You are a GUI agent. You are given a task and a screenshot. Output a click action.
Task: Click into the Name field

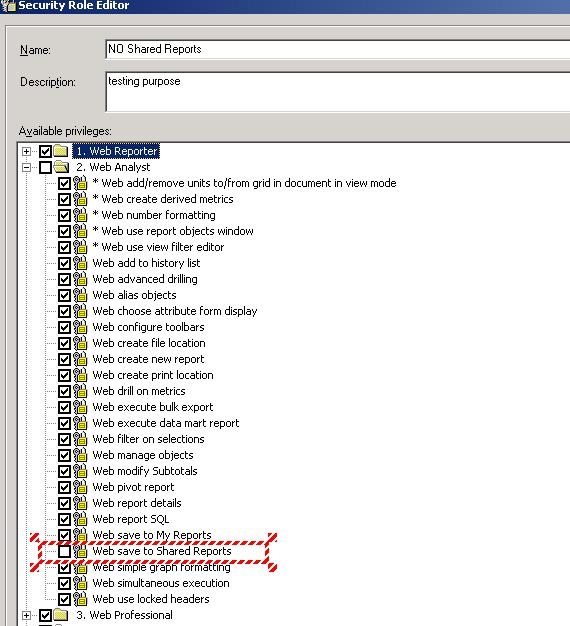338,49
